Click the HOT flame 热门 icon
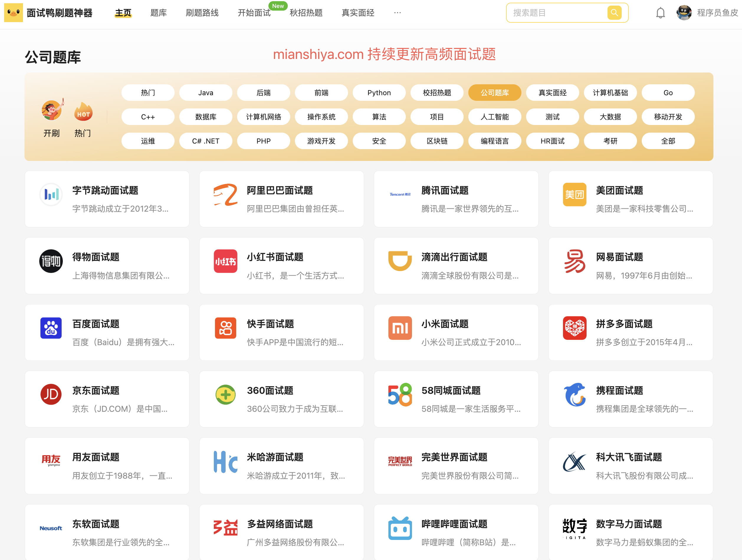The image size is (742, 560). click(83, 112)
